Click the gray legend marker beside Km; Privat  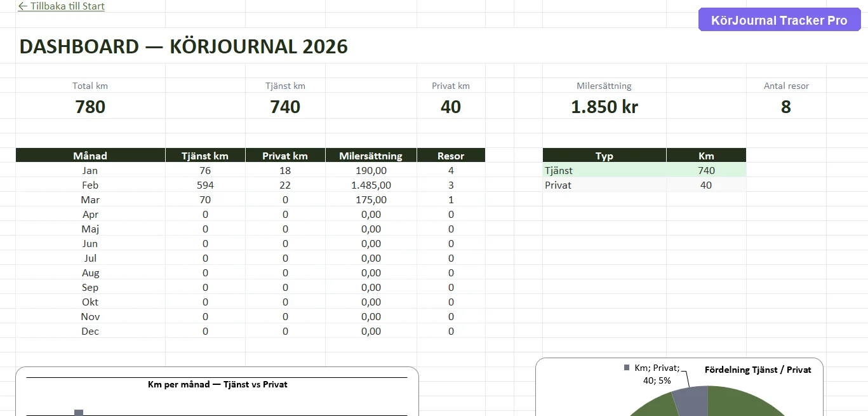[627, 368]
